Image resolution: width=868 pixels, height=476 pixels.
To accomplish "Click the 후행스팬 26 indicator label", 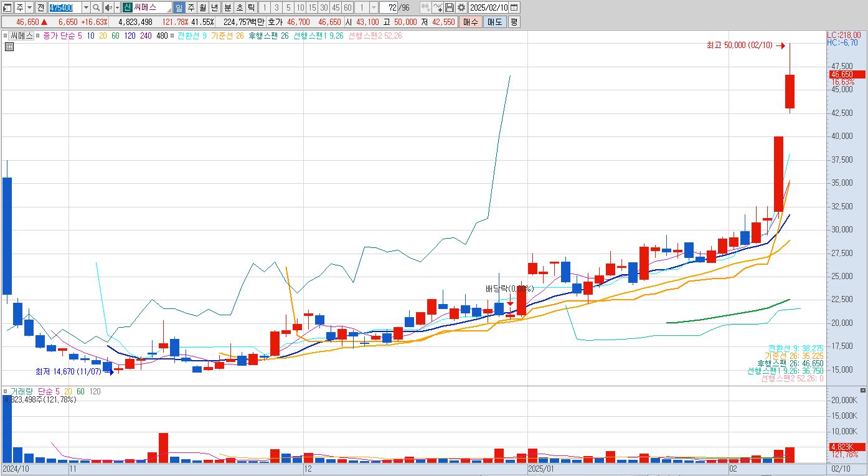I will click(x=268, y=36).
